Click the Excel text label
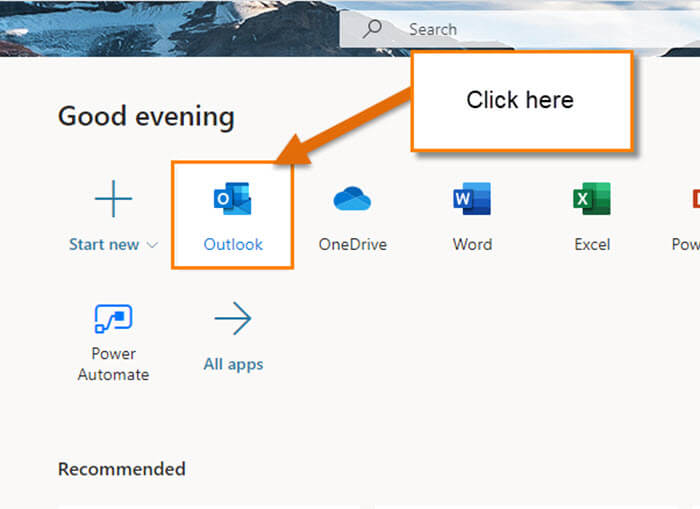This screenshot has width=700, height=509. point(592,245)
